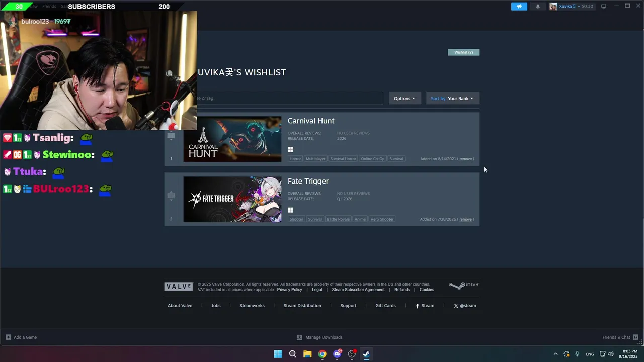Remove Carnival Hunt from wishlist
The height and width of the screenshot is (362, 644).
coord(466,159)
